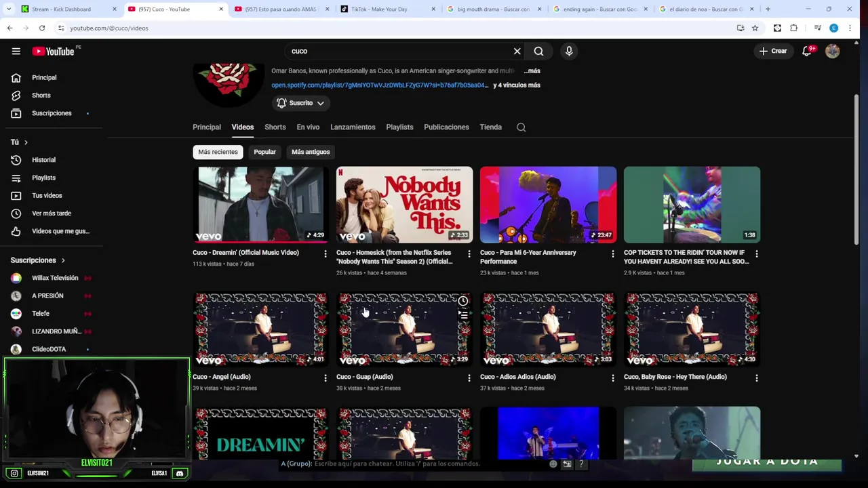Click the magnifier search button
This screenshot has height=488, width=868.
click(x=538, y=51)
